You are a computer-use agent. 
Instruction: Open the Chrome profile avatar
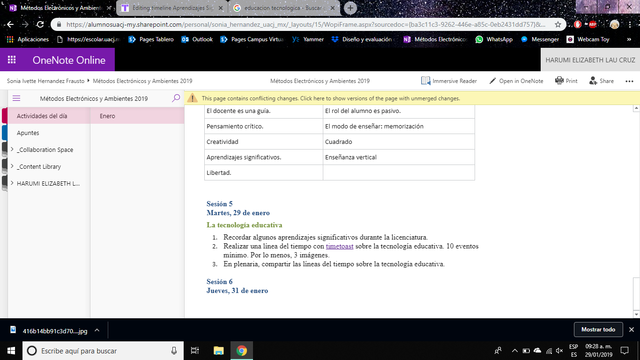tap(615, 24)
